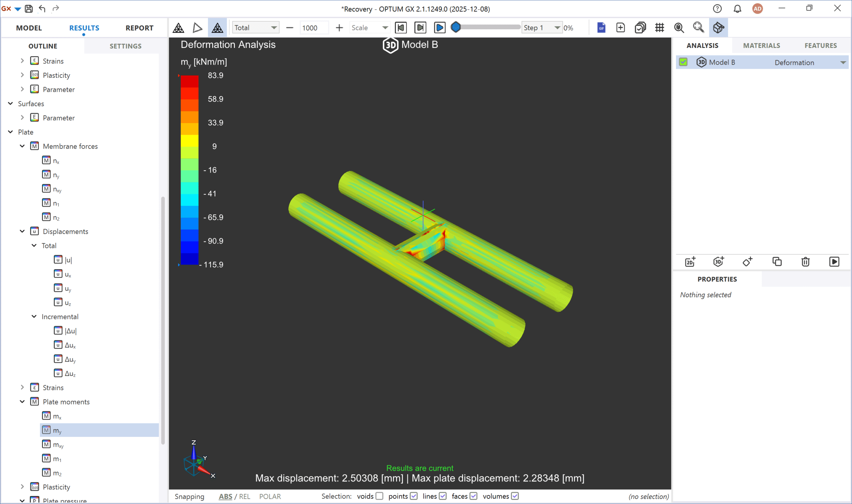Open the Total result type dropdown
Image resolution: width=852 pixels, height=504 pixels.
coord(256,28)
